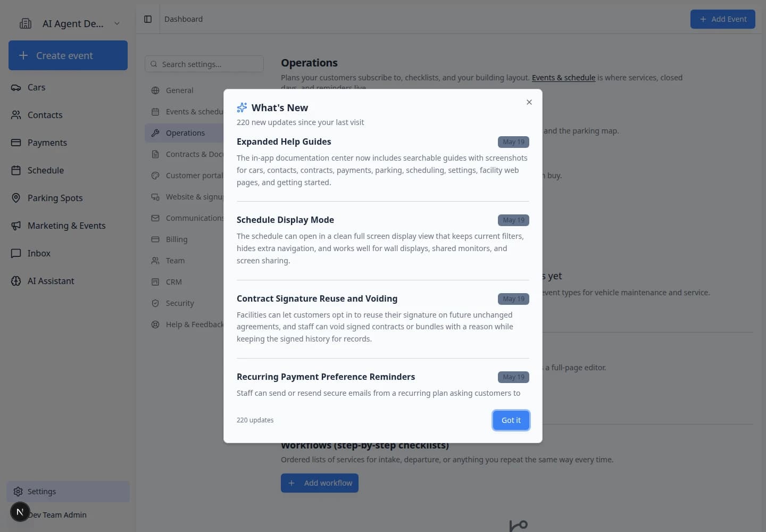Screen dimensions: 766x532
Task: Click the Cars car icon in sidebar
Action: coord(16,87)
